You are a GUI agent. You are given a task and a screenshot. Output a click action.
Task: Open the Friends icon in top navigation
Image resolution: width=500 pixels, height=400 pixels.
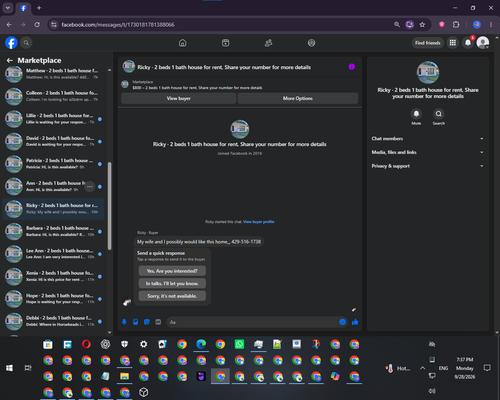click(268, 43)
